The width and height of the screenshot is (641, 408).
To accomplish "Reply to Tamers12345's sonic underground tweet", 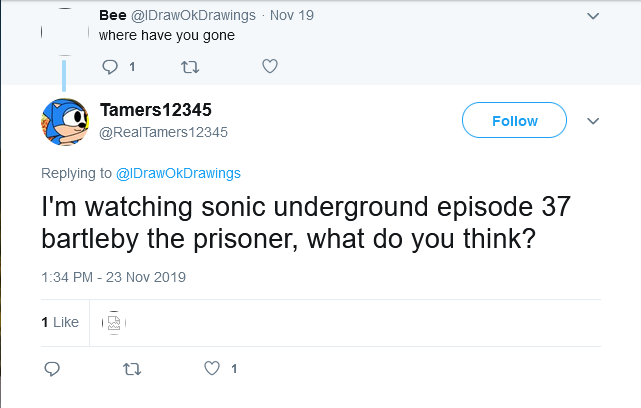I will tap(53, 369).
